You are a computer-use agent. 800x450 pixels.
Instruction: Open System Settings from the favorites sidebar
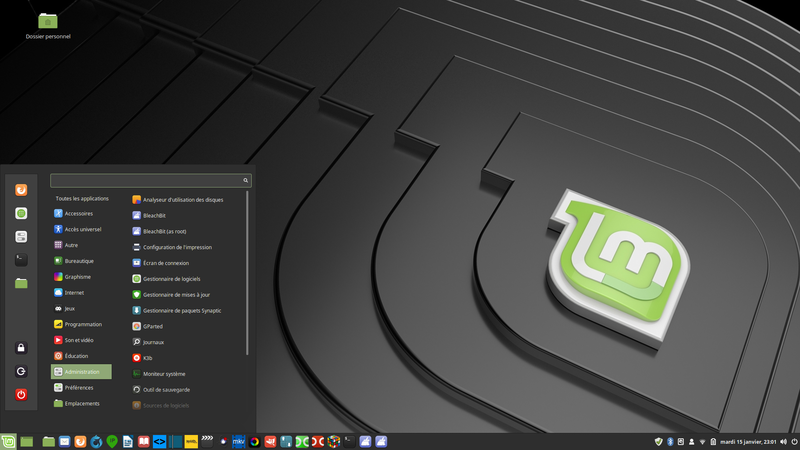(x=21, y=237)
